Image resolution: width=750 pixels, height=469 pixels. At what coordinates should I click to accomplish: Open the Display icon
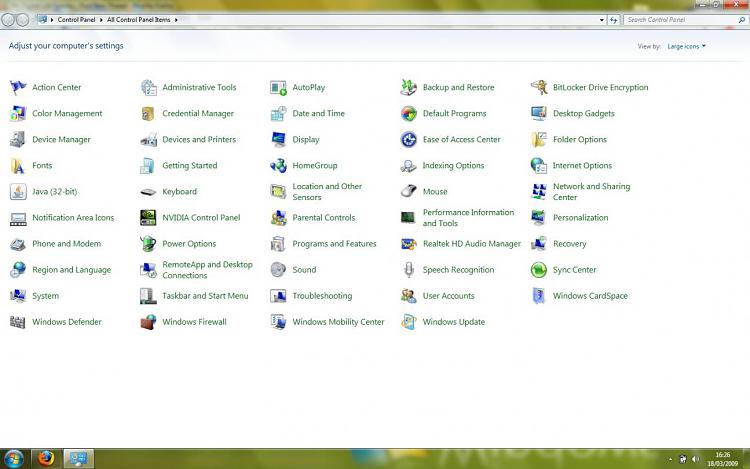pyautogui.click(x=278, y=140)
